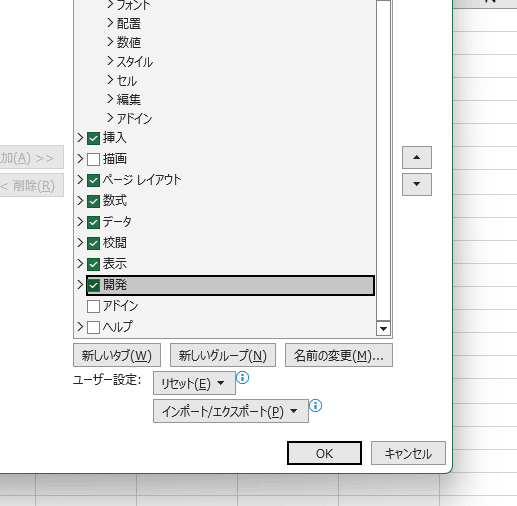Select the 校閲 text label
517x506 pixels.
pyautogui.click(x=115, y=243)
